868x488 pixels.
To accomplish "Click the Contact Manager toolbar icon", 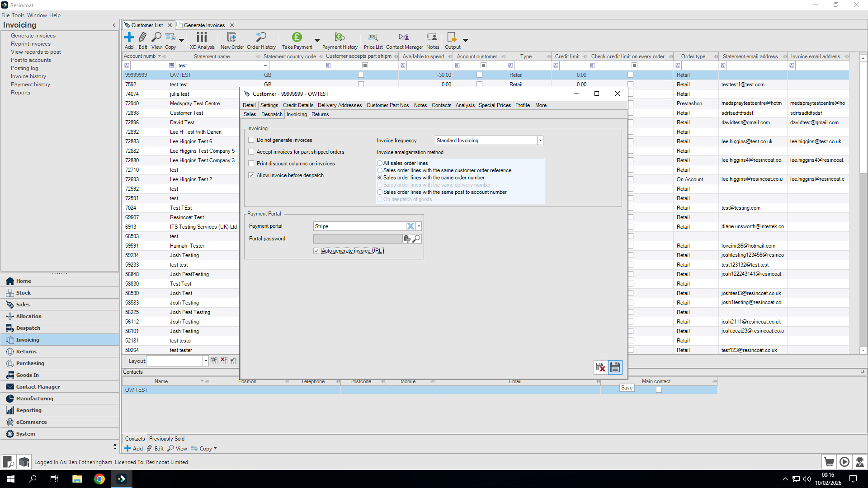I will point(404,40).
